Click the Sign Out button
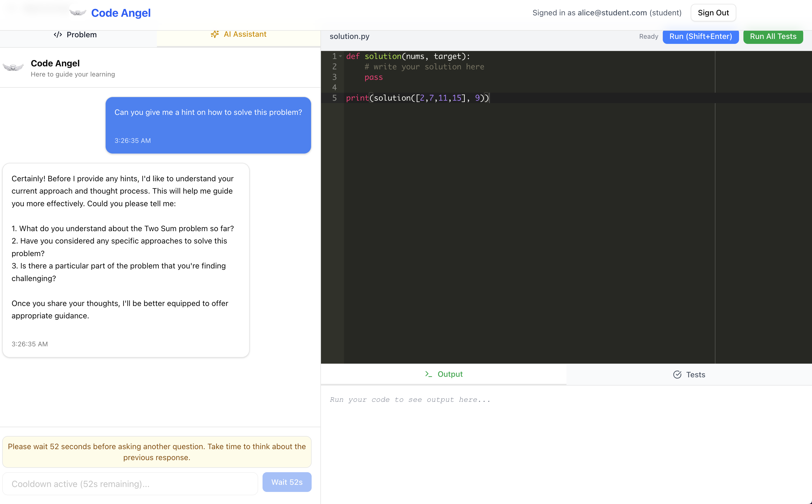Screen dimensions: 812x504 (713, 13)
